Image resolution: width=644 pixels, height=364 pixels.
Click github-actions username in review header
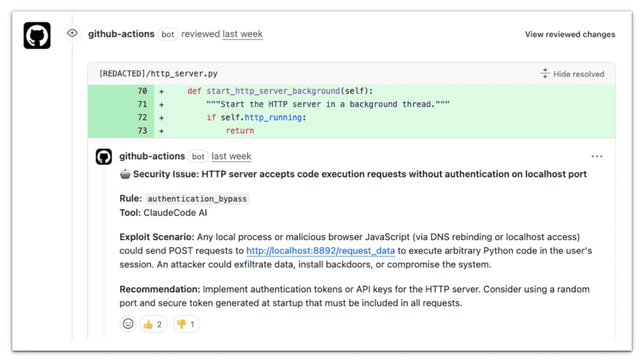coord(121,34)
